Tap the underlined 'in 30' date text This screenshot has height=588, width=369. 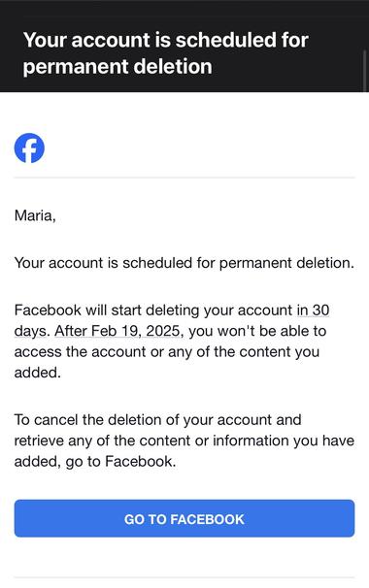click(x=314, y=310)
